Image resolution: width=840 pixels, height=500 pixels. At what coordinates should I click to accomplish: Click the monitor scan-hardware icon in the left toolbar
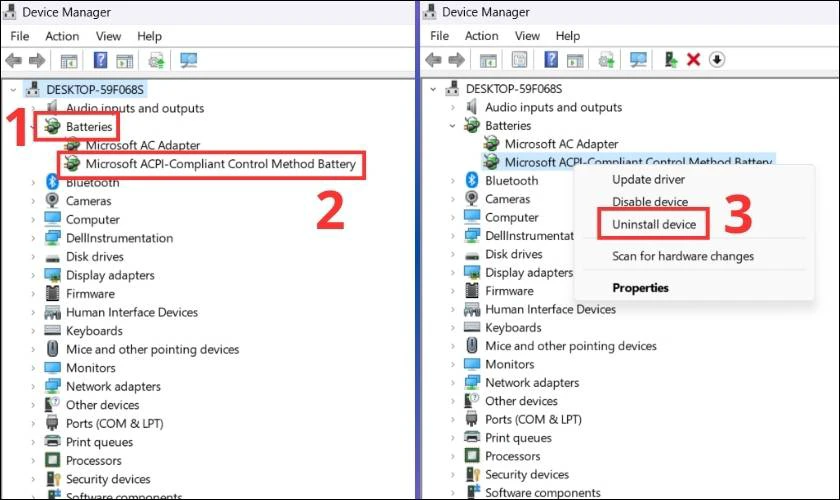pyautogui.click(x=189, y=60)
